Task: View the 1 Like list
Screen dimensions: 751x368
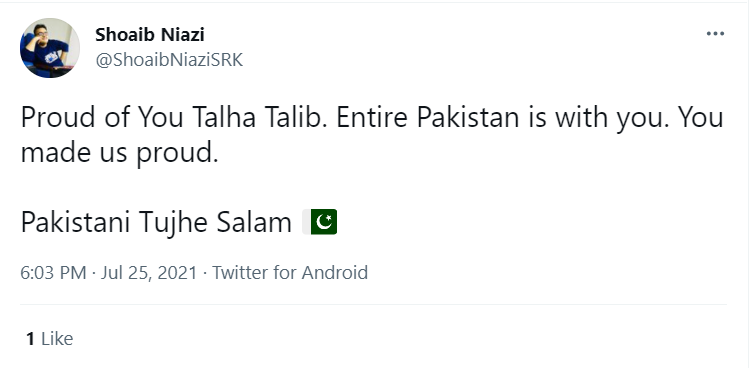Action: [x=50, y=339]
